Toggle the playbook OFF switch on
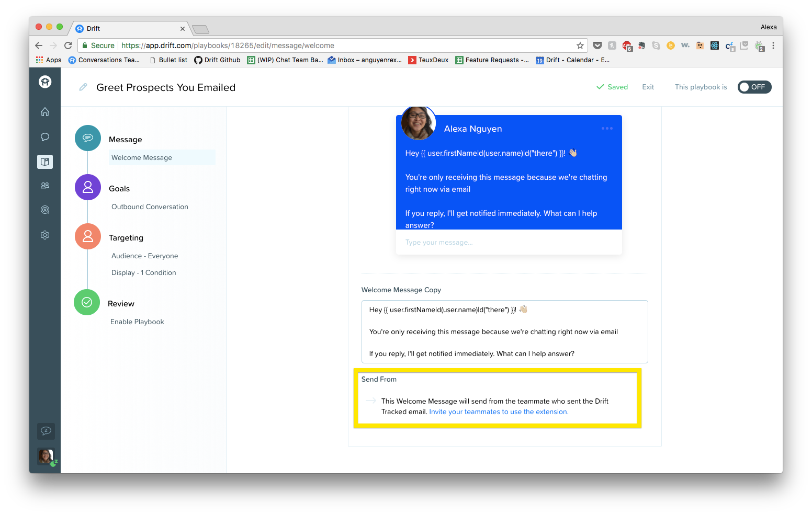The image size is (812, 515). tap(754, 87)
